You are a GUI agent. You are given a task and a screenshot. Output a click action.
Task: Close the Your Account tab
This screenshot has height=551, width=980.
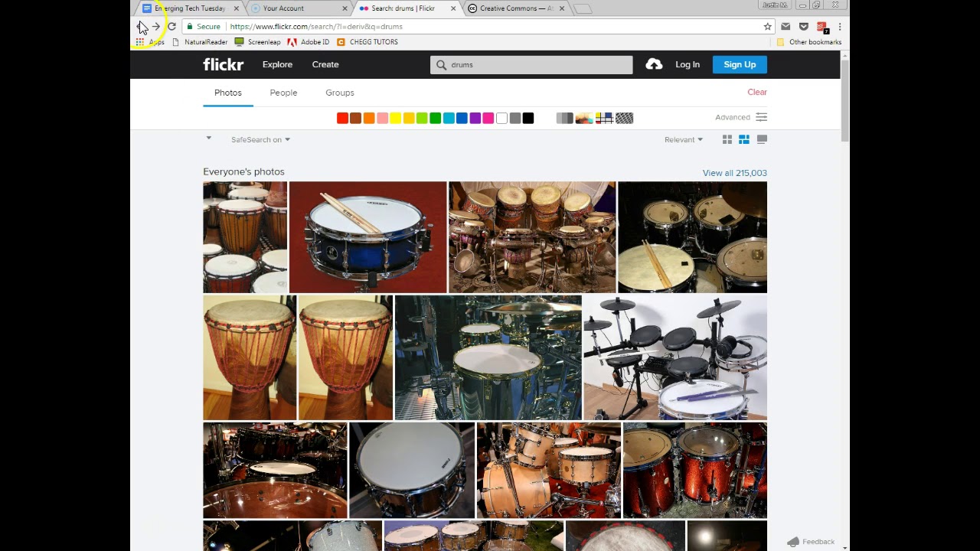pos(345,8)
